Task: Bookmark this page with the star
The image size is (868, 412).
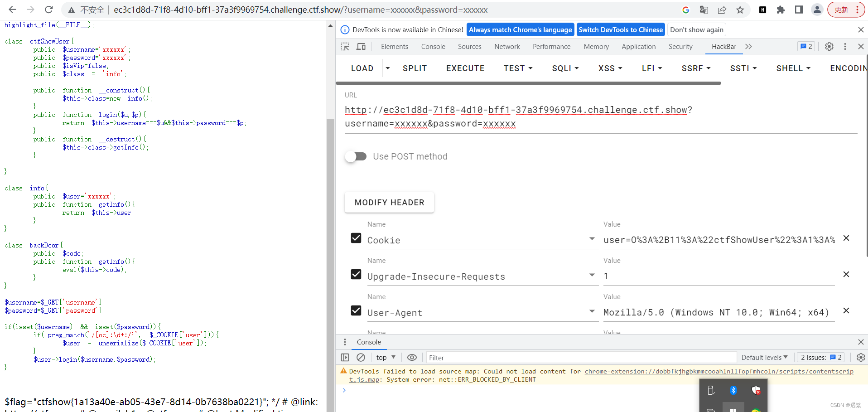Action: pos(740,10)
